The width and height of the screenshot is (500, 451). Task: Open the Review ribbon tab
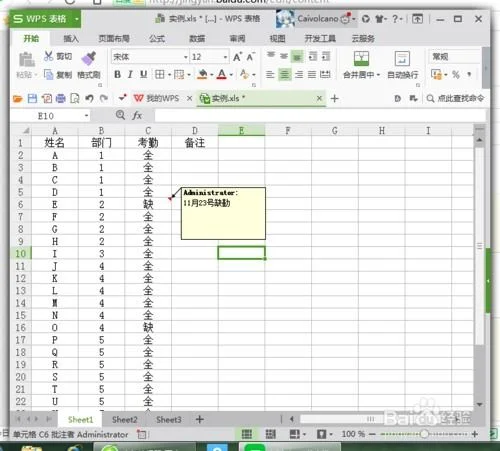(x=237, y=38)
